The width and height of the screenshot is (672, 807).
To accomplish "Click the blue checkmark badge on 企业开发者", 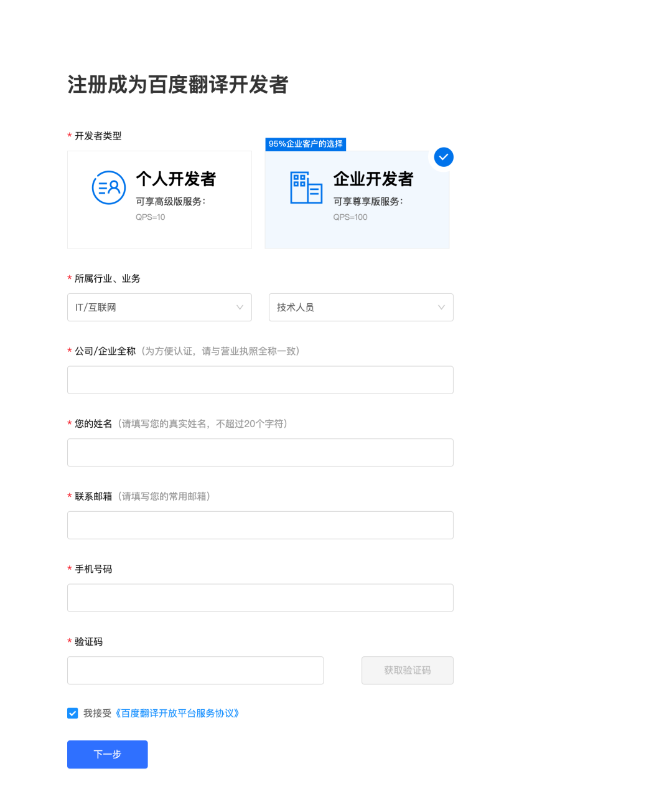I will point(444,157).
